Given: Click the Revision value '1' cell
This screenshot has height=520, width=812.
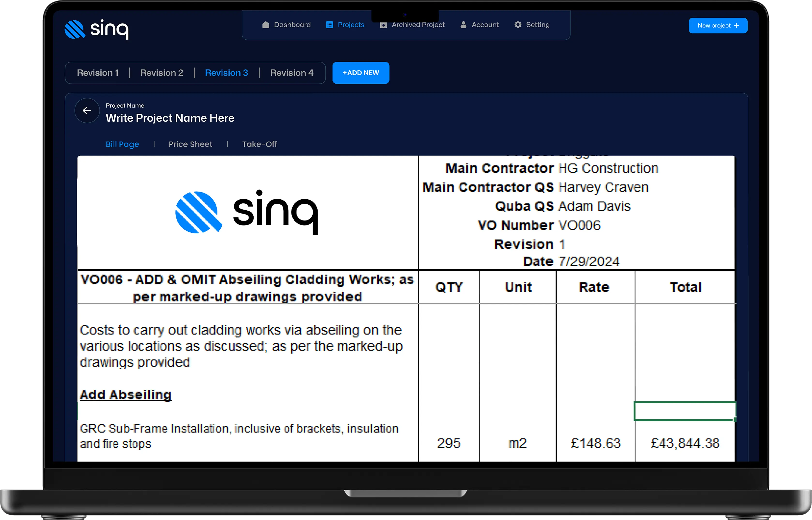Looking at the screenshot, I should 562,245.
